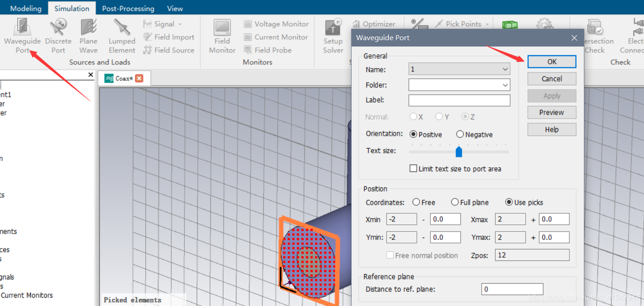Open the Name dropdown
644x306 pixels.
click(459, 69)
